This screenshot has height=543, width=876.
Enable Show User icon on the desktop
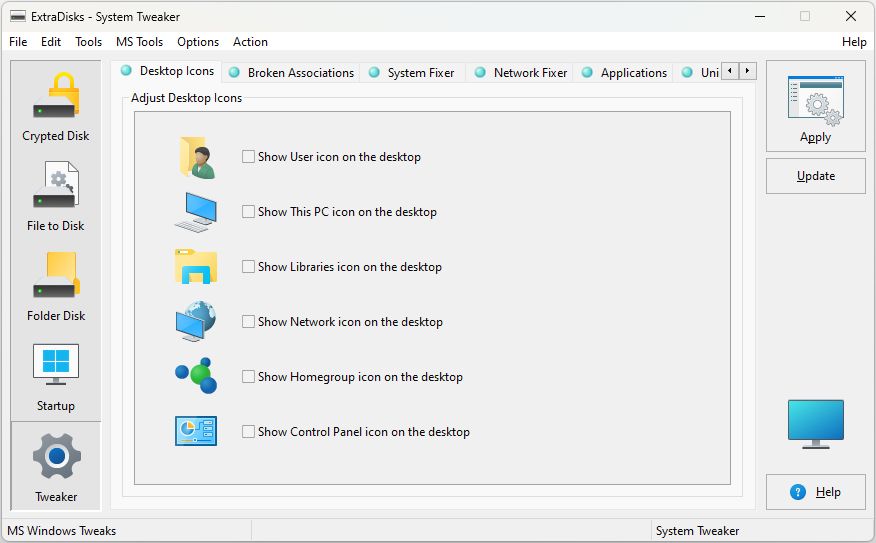tap(249, 157)
